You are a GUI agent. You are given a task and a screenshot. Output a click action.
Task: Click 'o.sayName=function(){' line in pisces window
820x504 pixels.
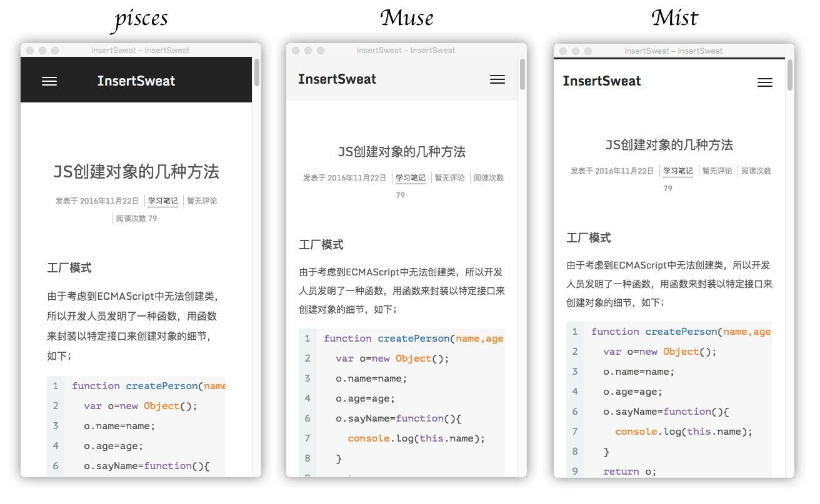pos(147,466)
